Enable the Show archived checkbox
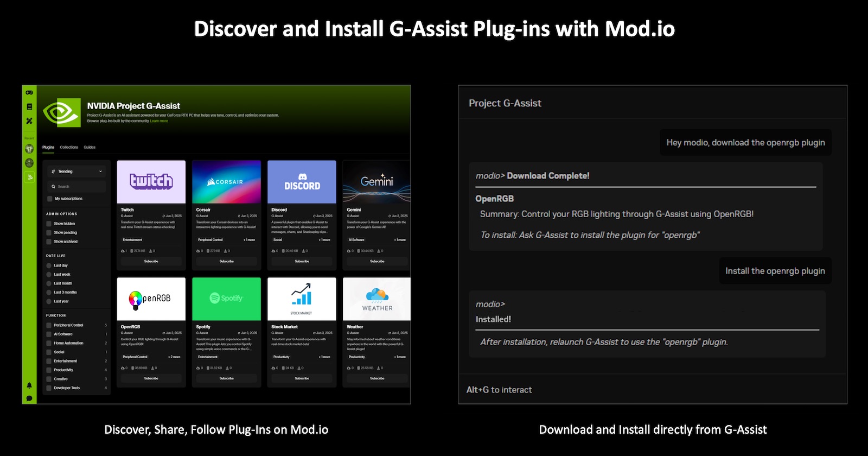Image resolution: width=868 pixels, height=456 pixels. click(x=49, y=242)
